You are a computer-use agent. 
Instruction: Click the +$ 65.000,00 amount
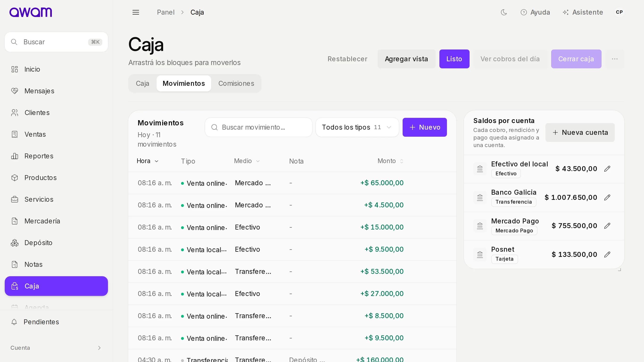tap(382, 183)
